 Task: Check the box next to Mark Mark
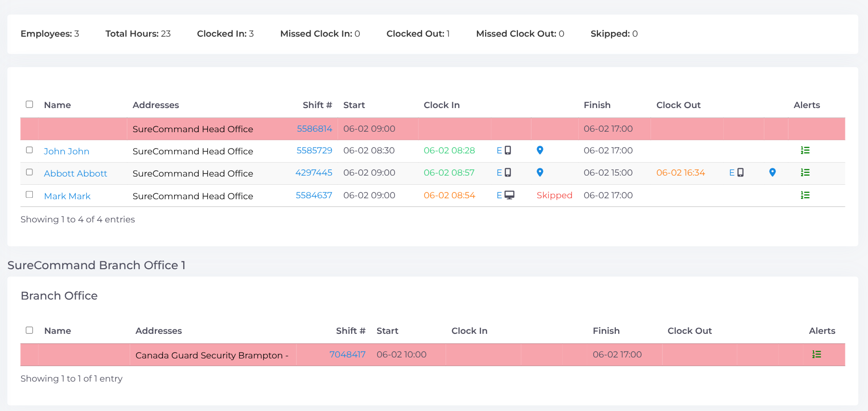pos(29,194)
